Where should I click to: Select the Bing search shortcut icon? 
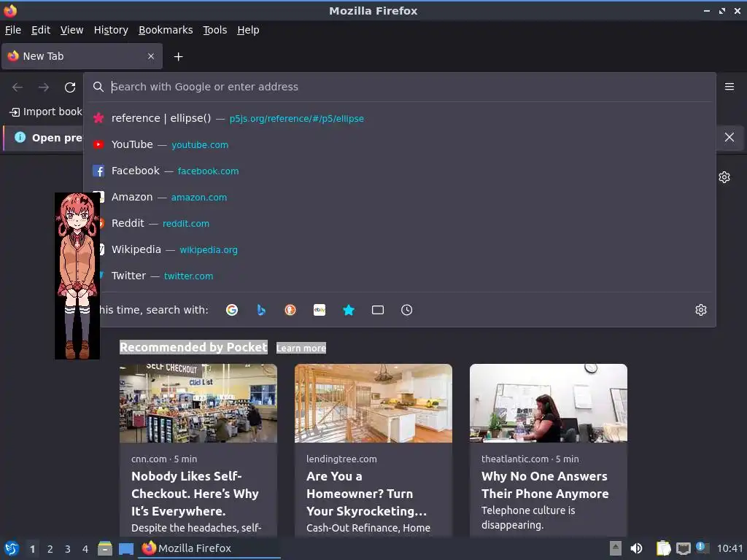click(261, 310)
